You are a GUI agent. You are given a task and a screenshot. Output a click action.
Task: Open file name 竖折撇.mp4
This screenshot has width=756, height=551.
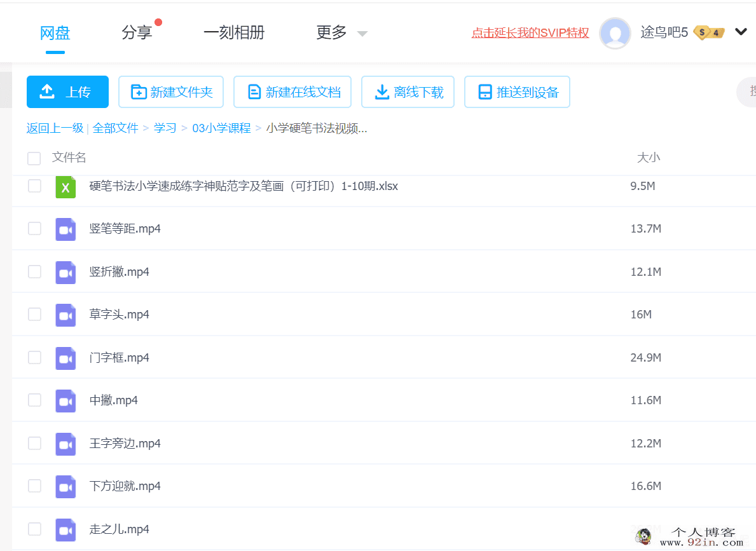119,272
